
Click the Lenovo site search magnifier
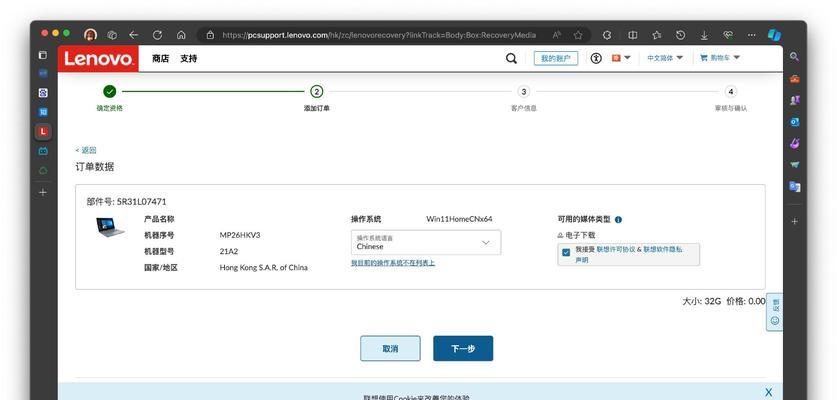tap(511, 59)
